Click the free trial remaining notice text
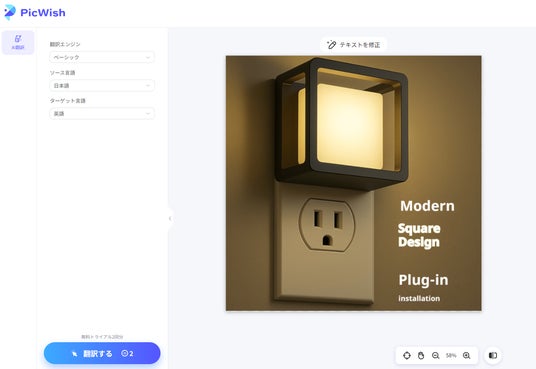Screen dimensions: 536x369 [102, 337]
